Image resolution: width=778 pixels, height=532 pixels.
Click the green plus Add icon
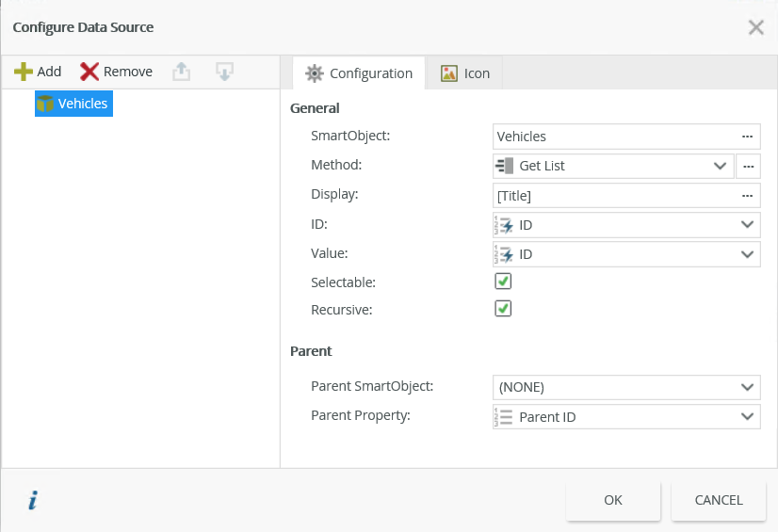[x=24, y=72]
